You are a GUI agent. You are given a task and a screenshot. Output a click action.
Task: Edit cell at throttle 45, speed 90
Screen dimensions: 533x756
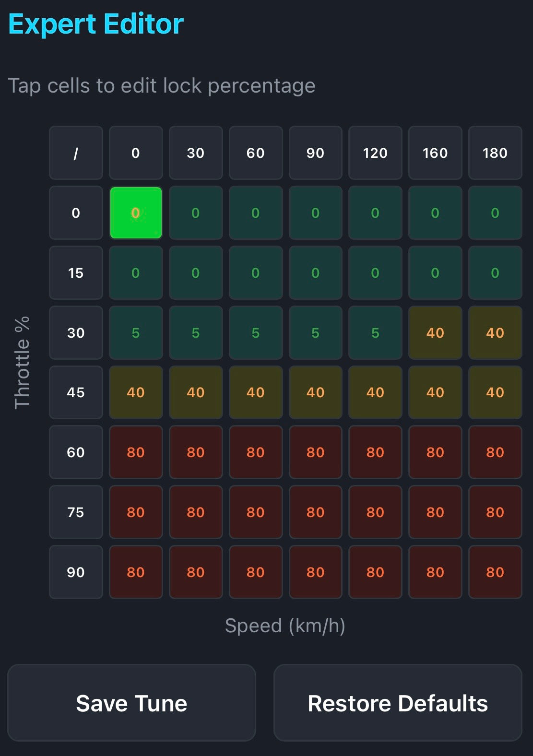pos(315,392)
